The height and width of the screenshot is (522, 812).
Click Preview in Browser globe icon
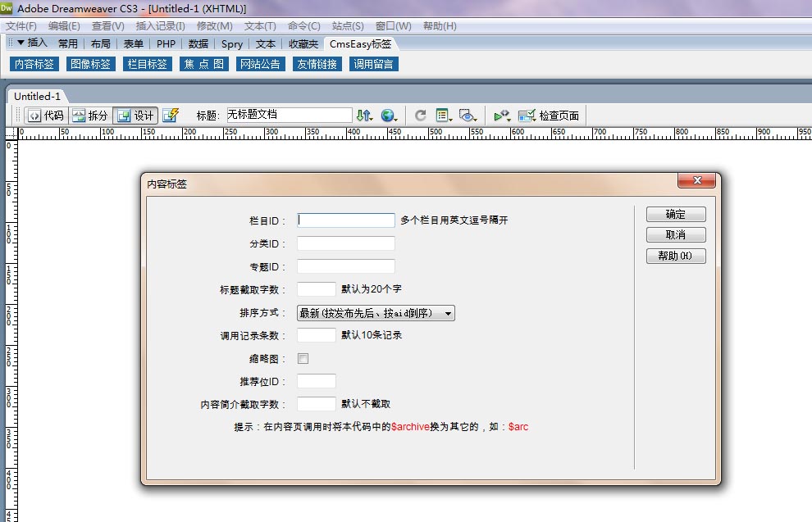coord(389,116)
